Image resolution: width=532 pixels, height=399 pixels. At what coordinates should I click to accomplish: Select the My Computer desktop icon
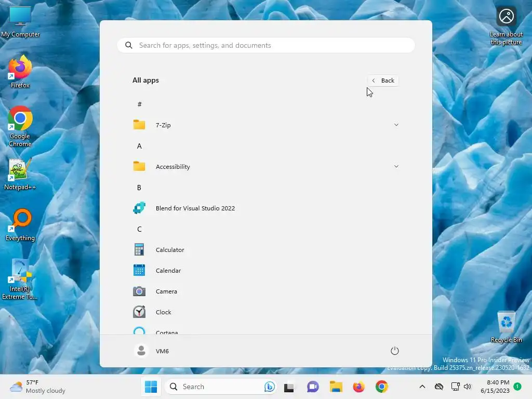click(20, 21)
